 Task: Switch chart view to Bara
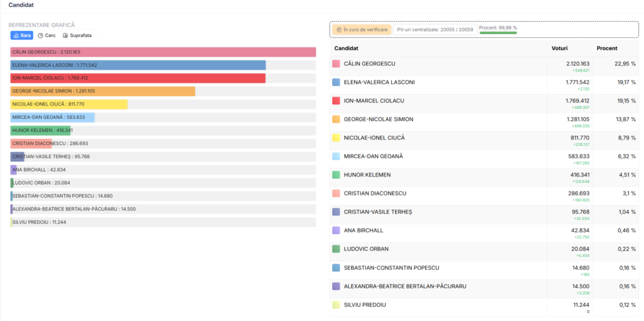click(22, 35)
